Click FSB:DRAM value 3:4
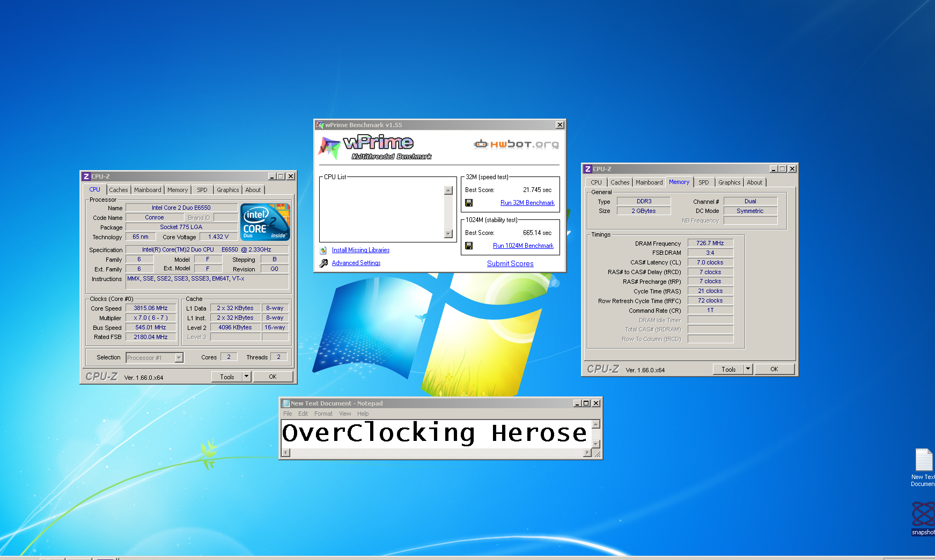Viewport: 935px width, 560px height. 710,253
